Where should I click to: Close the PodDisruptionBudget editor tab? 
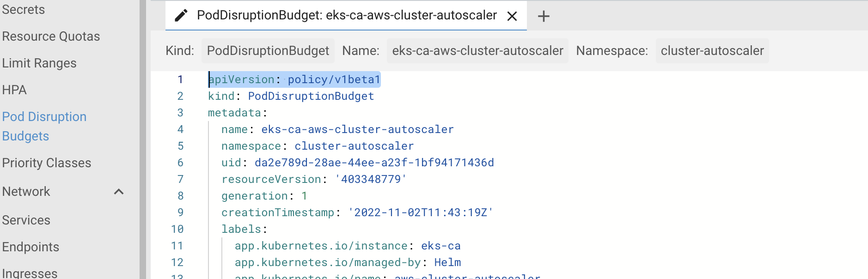pos(512,16)
